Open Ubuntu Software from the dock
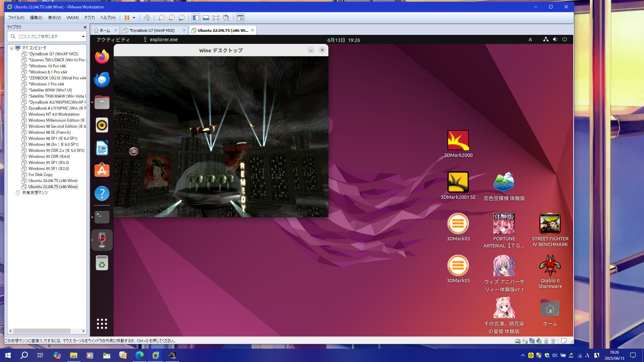 click(102, 171)
